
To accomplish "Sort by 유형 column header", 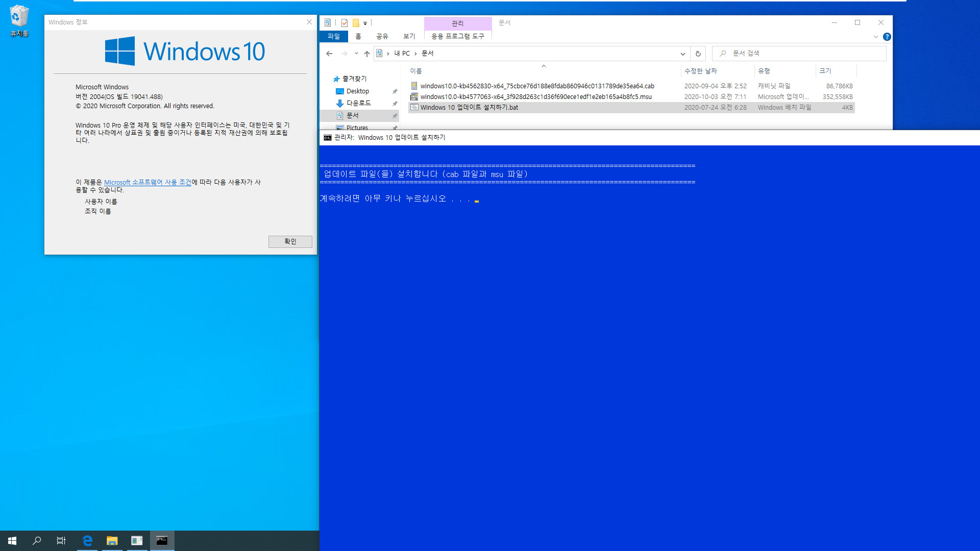I will (785, 71).
